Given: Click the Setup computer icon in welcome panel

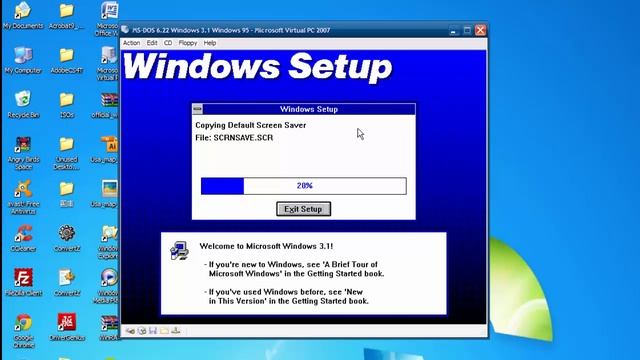Looking at the screenshot, I should (179, 251).
